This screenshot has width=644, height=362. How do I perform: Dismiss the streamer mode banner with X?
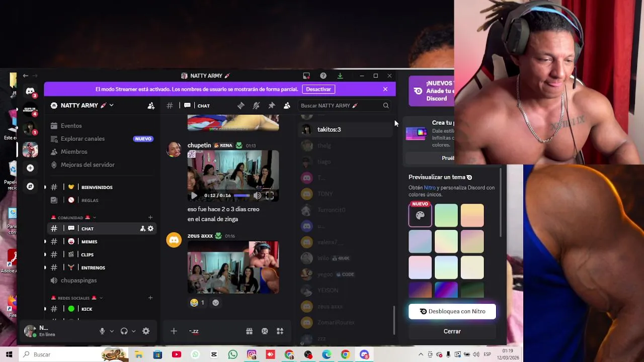tap(385, 89)
